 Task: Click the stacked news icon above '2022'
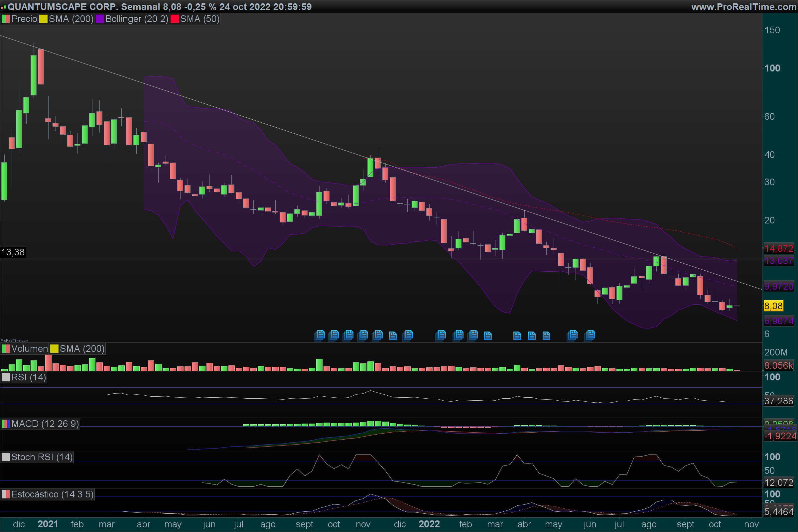[440, 335]
